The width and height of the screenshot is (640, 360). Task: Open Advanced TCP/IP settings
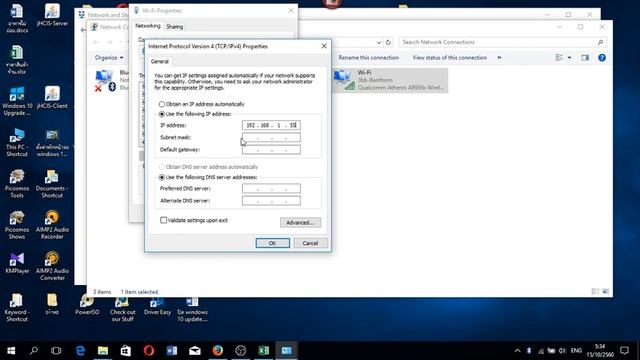tap(300, 222)
